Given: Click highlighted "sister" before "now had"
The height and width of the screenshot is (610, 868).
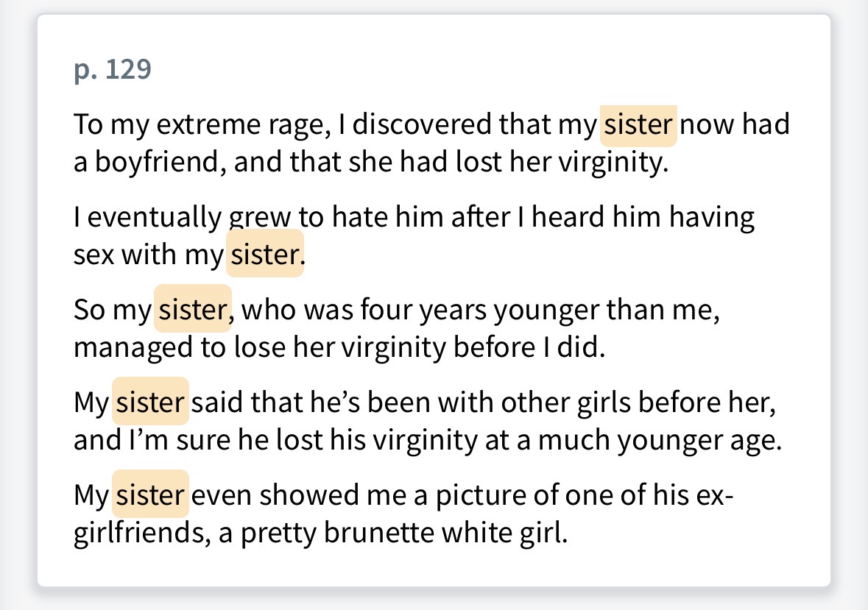Looking at the screenshot, I should coord(638,125).
